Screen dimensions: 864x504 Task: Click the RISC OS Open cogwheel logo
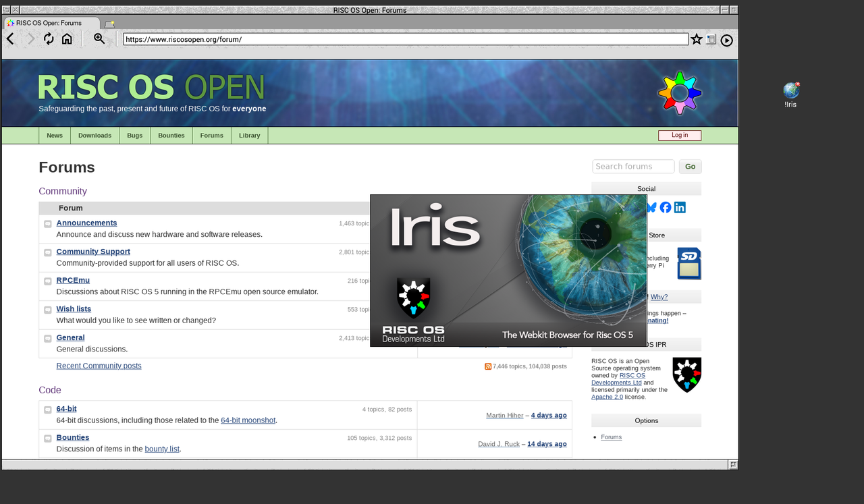pyautogui.click(x=680, y=93)
